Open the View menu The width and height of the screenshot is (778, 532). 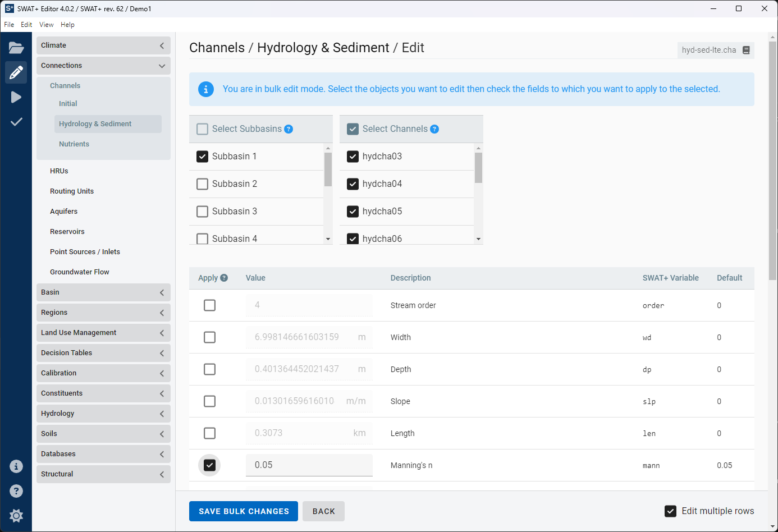pyautogui.click(x=47, y=25)
